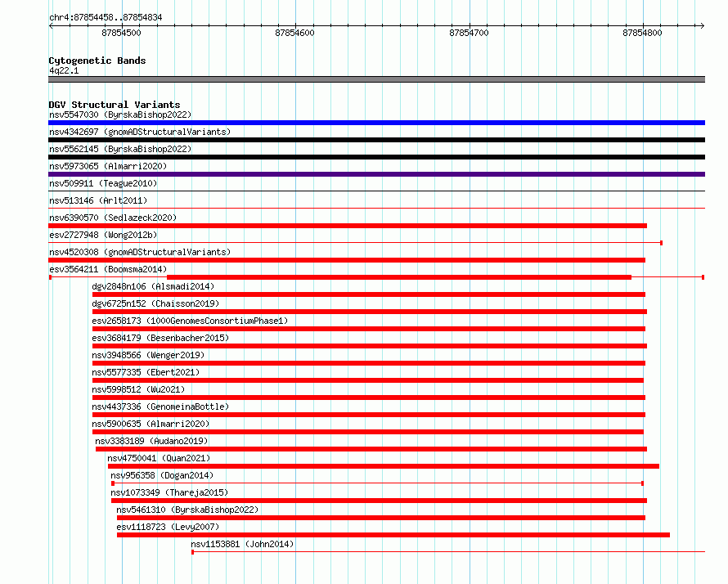The width and height of the screenshot is (728, 584).
Task: Open nsv4342697 (gnomADStructuralVariants) label
Action: [140, 132]
